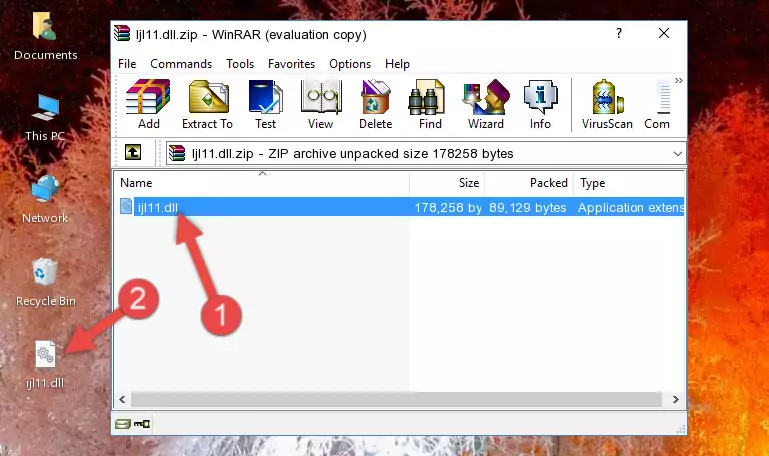
Task: Open the Tools menu
Action: coord(240,64)
